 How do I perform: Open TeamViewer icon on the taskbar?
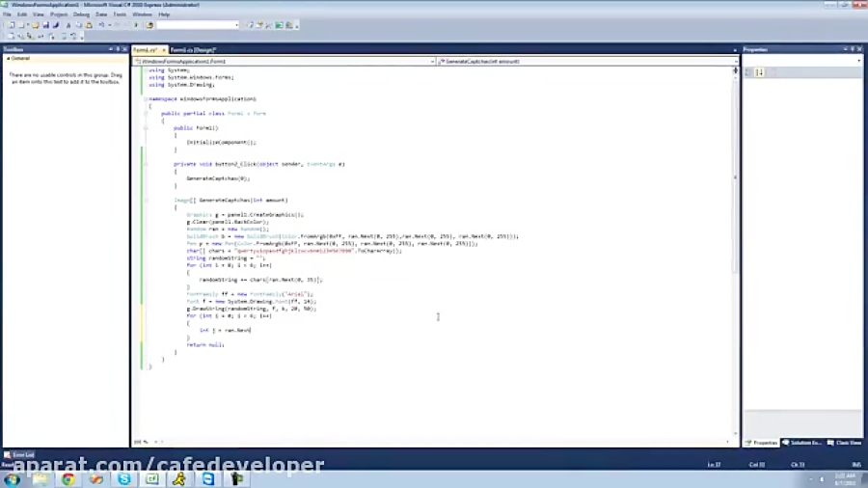pyautogui.click(x=208, y=479)
